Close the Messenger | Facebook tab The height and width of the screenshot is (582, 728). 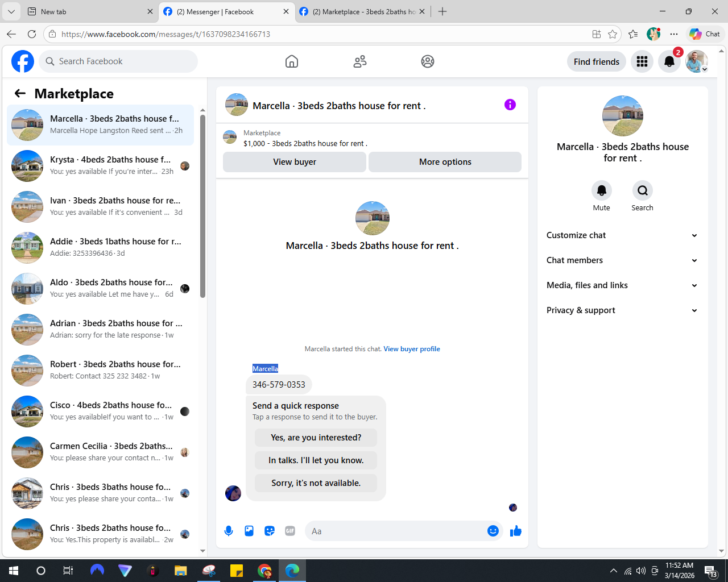point(286,11)
